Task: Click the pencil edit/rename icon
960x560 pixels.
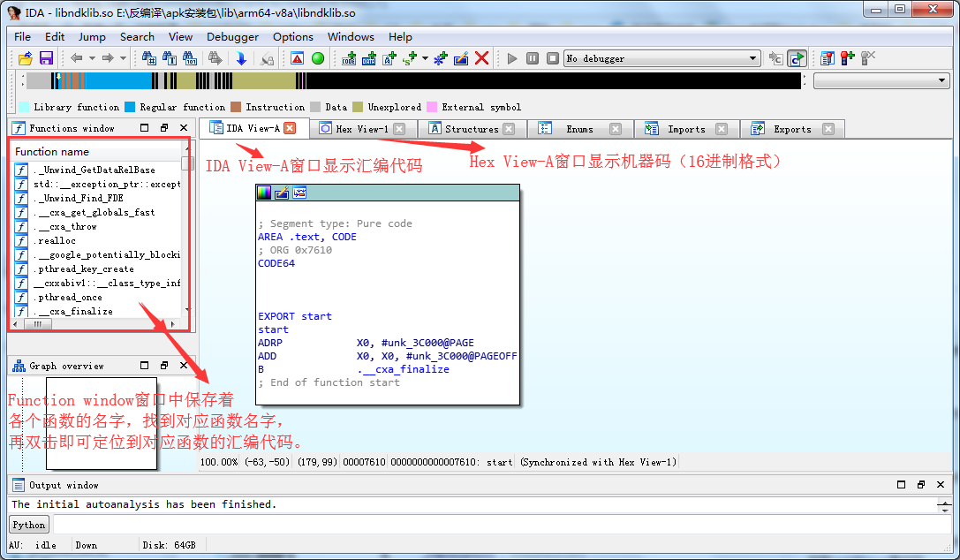Action: pos(461,58)
